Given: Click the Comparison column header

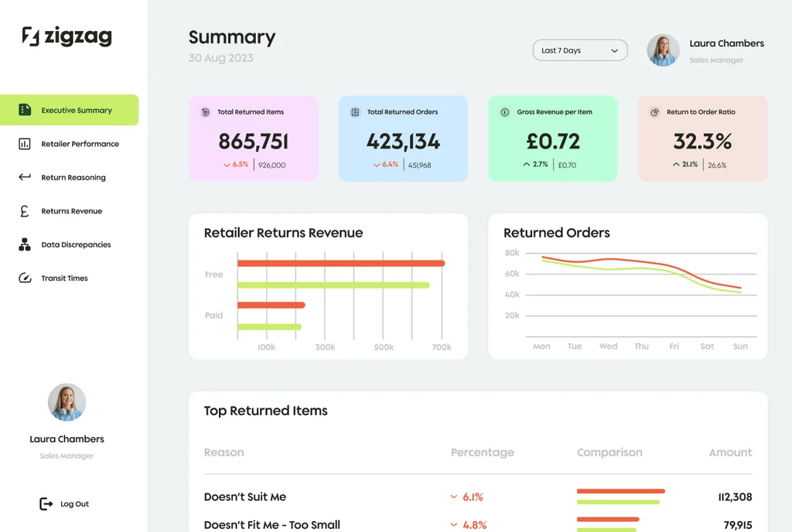Looking at the screenshot, I should coord(609,452).
